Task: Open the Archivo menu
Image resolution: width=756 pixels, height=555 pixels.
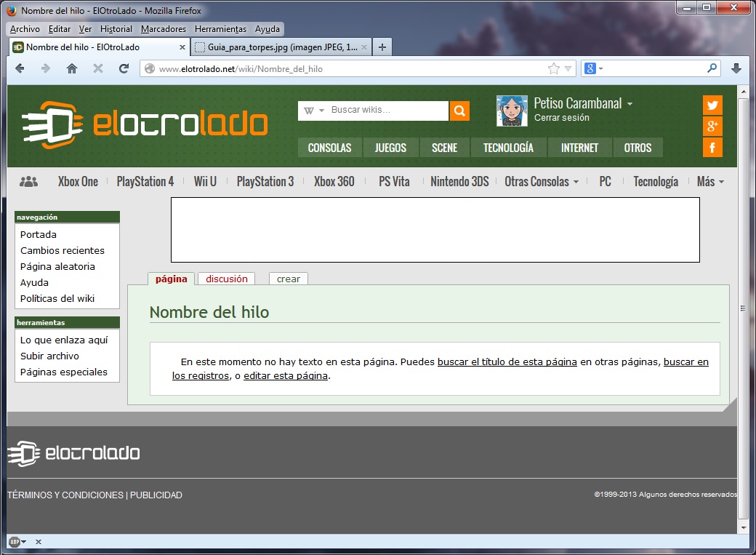Action: point(25,29)
